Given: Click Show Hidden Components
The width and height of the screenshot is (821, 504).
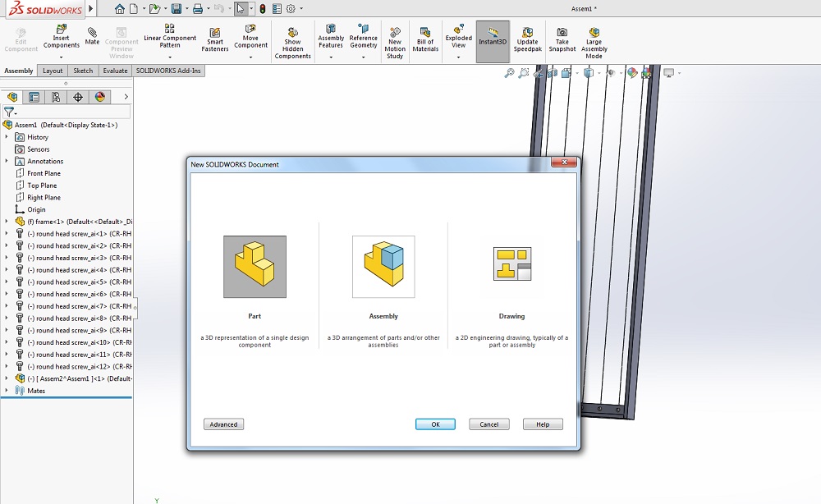Looking at the screenshot, I should click(x=293, y=44).
